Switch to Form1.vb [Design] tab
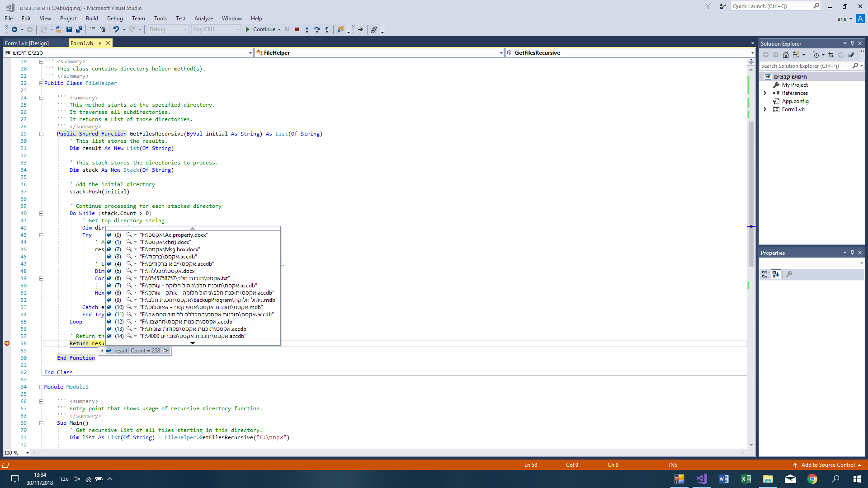 (27, 43)
